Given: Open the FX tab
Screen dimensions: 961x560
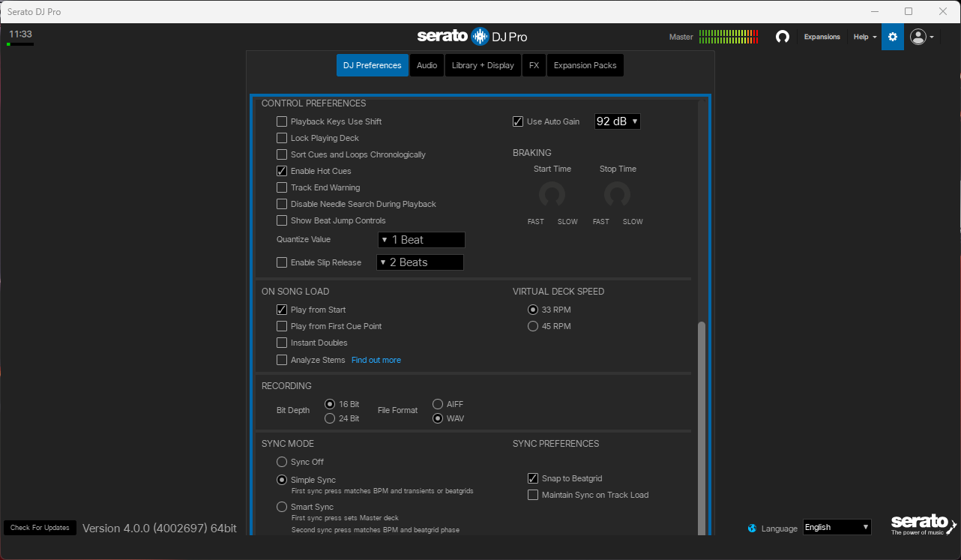Looking at the screenshot, I should click(534, 65).
